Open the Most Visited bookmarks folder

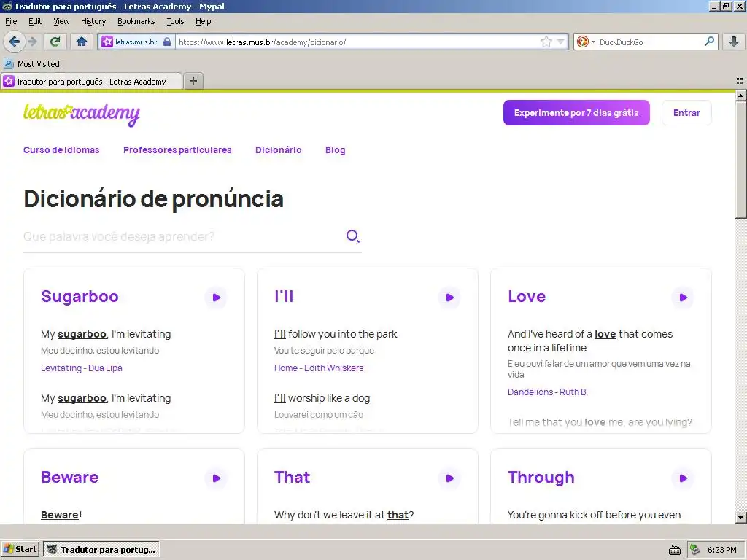[32, 64]
